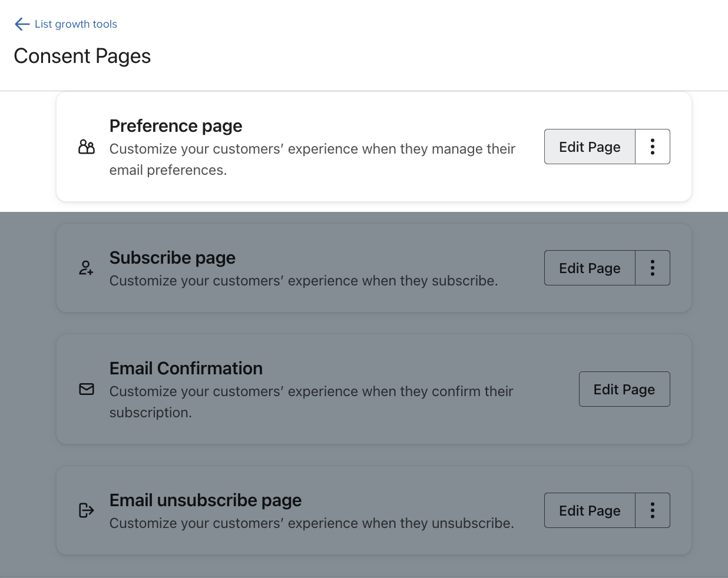Click the add-person icon beside Subscribe page
This screenshot has height=578, width=728.
point(86,268)
